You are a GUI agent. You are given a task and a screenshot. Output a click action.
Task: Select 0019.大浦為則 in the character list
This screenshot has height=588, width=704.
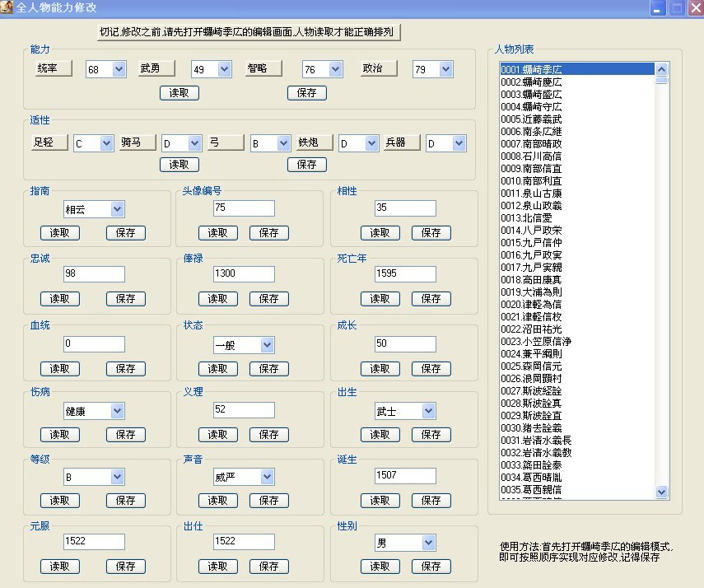[x=531, y=292]
